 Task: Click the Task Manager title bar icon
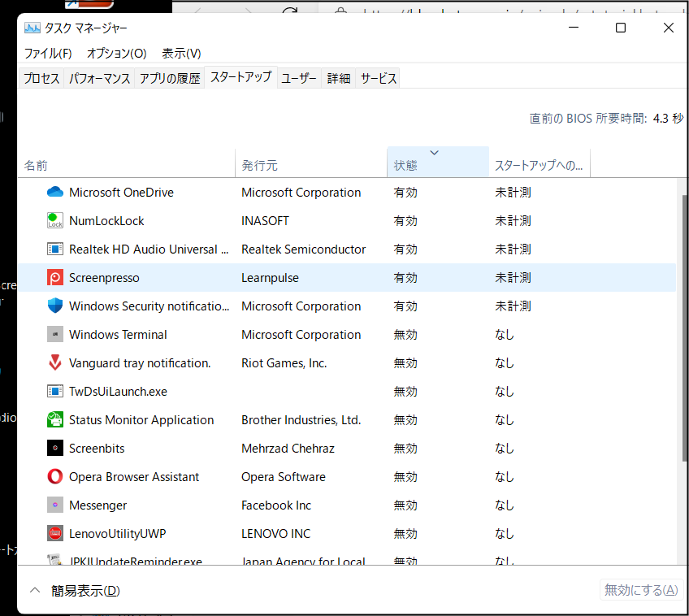point(32,28)
